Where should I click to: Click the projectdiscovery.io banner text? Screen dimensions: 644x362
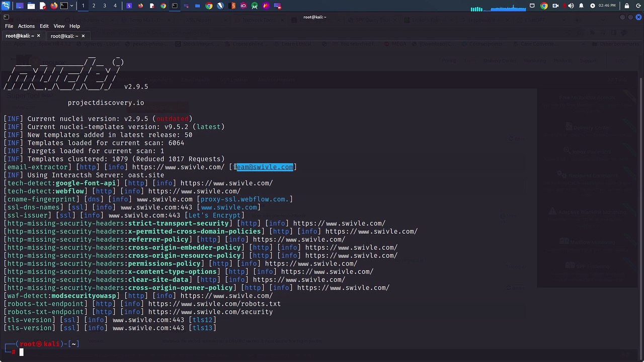pos(106,103)
